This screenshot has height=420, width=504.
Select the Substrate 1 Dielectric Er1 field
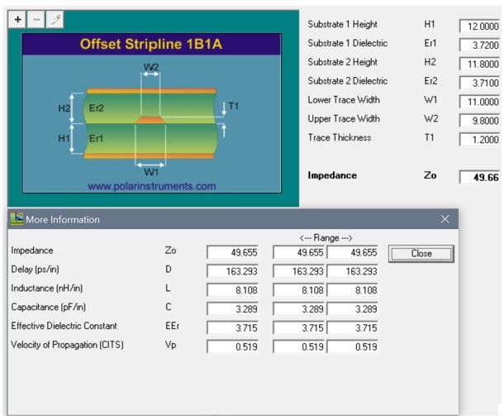(x=479, y=45)
